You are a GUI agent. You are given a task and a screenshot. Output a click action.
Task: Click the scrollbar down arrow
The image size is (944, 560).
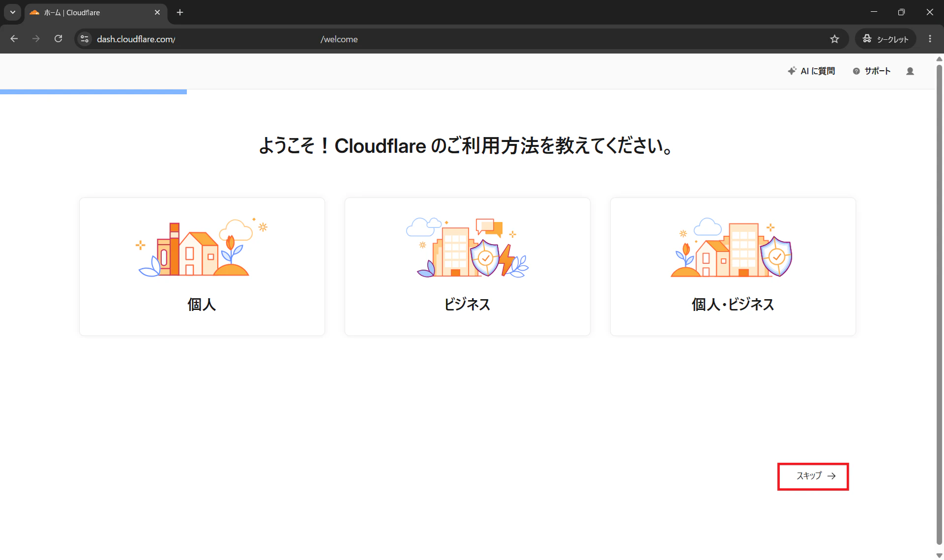tap(939, 556)
